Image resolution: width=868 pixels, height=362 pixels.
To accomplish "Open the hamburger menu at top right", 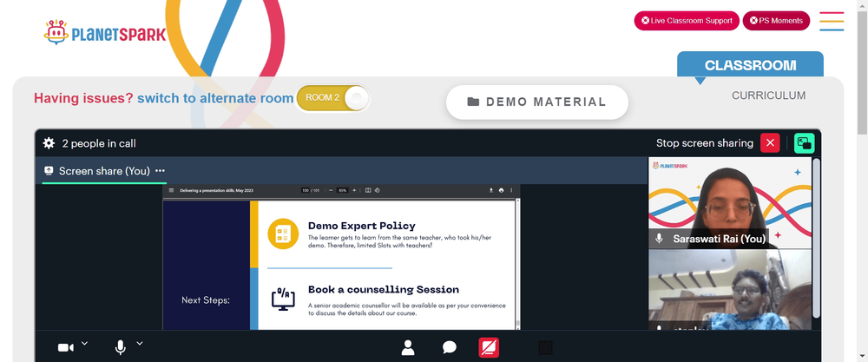I will [x=832, y=21].
